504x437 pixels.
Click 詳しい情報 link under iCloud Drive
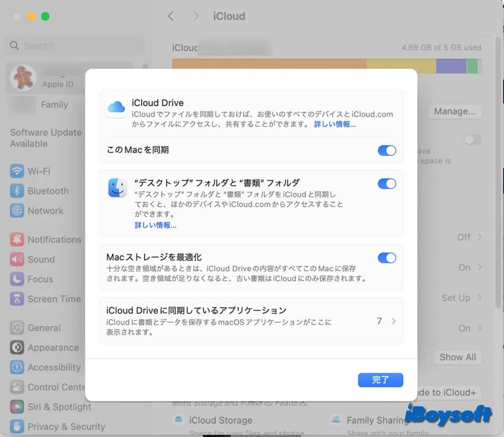click(334, 125)
